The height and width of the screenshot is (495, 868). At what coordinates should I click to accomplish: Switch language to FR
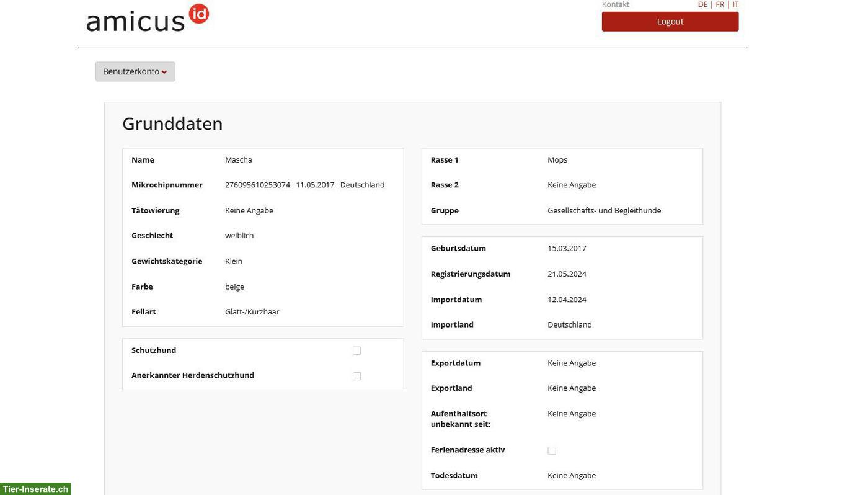pos(720,4)
